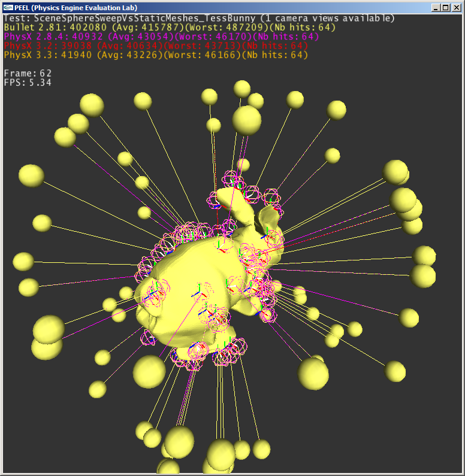465x476 pixels.
Task: Click the FPS: 5.34 readout
Action: (28, 83)
